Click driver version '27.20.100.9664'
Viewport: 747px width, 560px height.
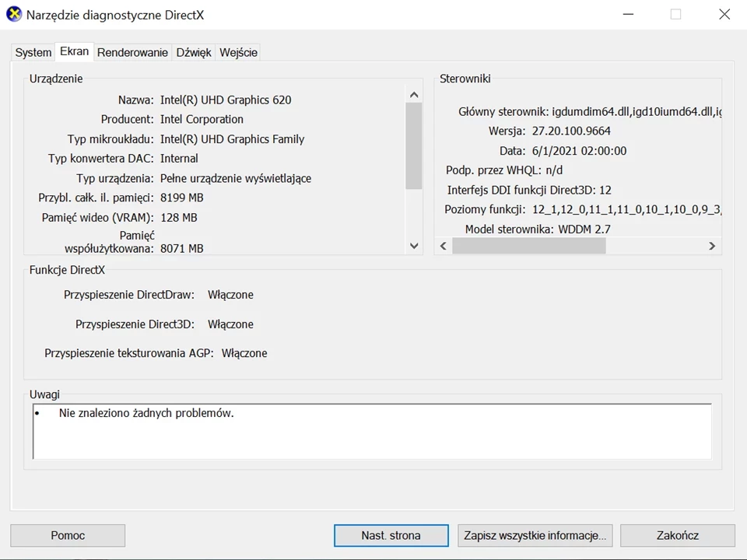(571, 131)
